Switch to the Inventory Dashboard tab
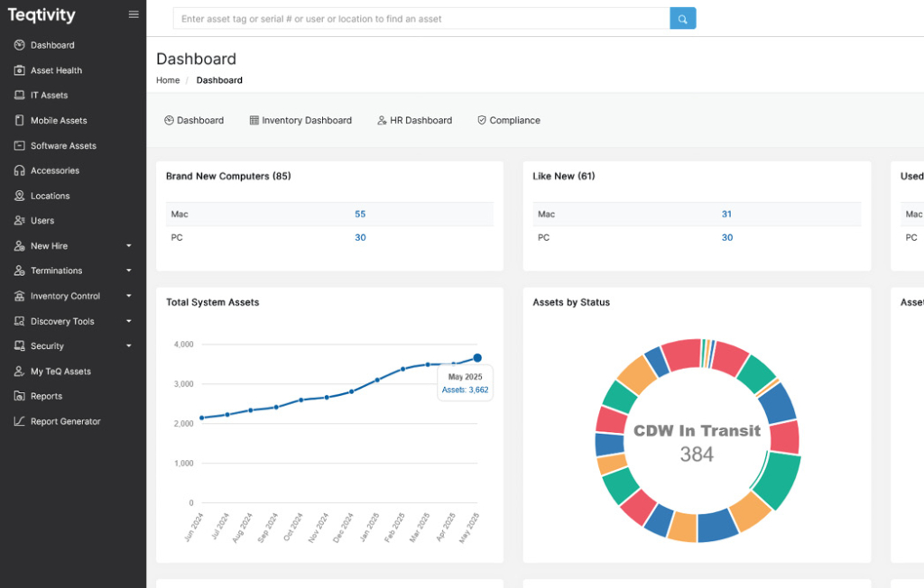This screenshot has height=588, width=924. (x=300, y=120)
